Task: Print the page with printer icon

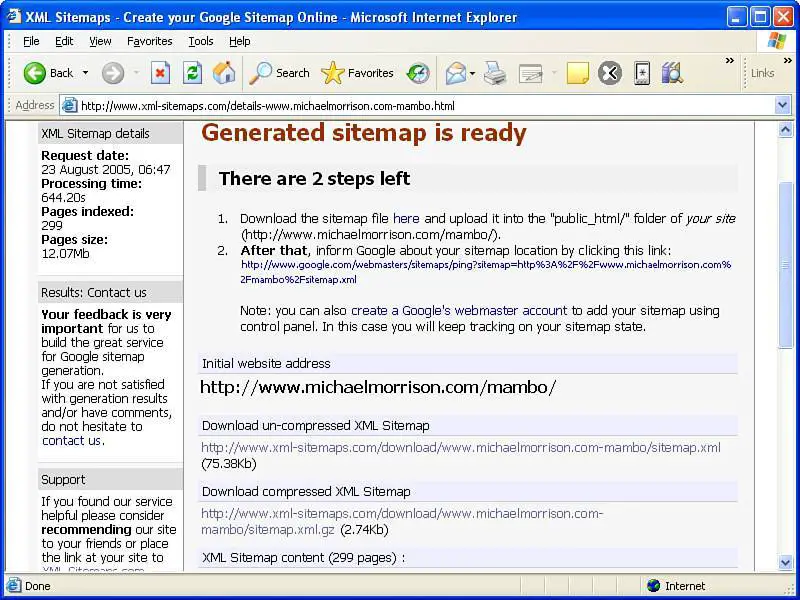Action: pos(495,73)
